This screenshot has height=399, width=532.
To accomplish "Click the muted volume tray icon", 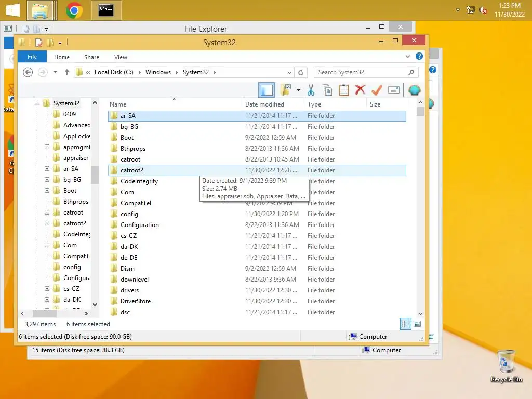I will 483,10.
